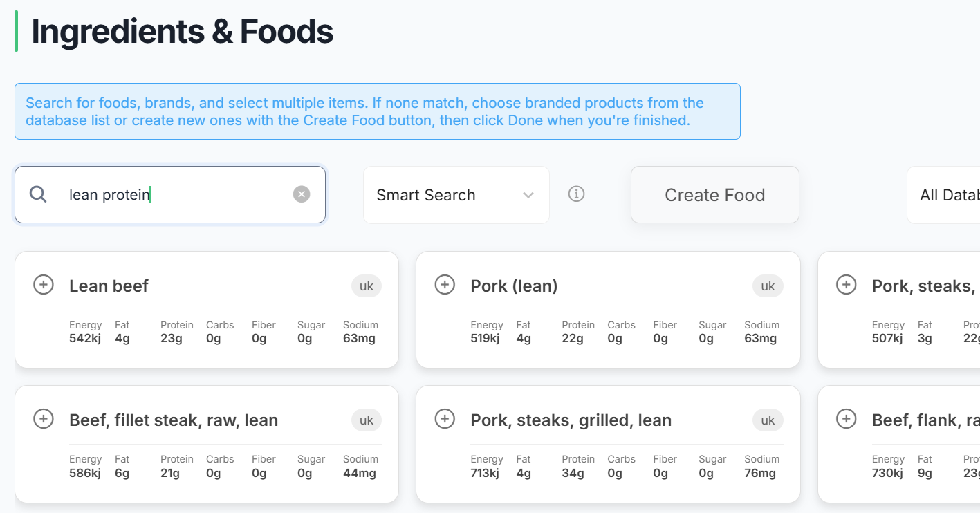
Task: Add Pork (lean) with the plus icon
Action: [445, 285]
